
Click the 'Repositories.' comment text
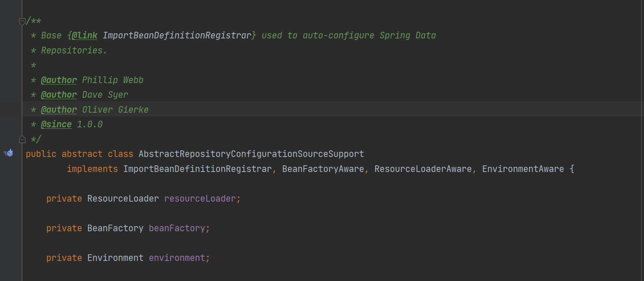[74, 50]
